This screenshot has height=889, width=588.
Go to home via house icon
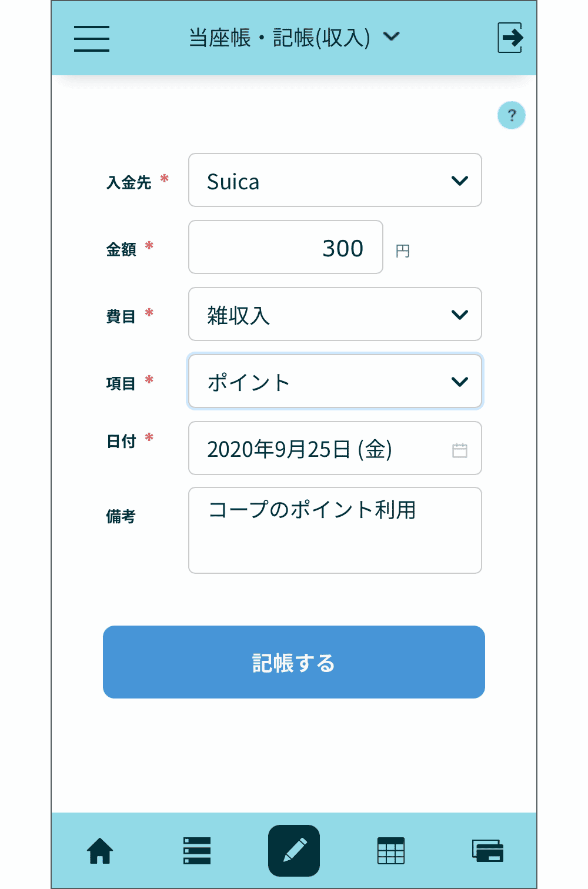(100, 851)
